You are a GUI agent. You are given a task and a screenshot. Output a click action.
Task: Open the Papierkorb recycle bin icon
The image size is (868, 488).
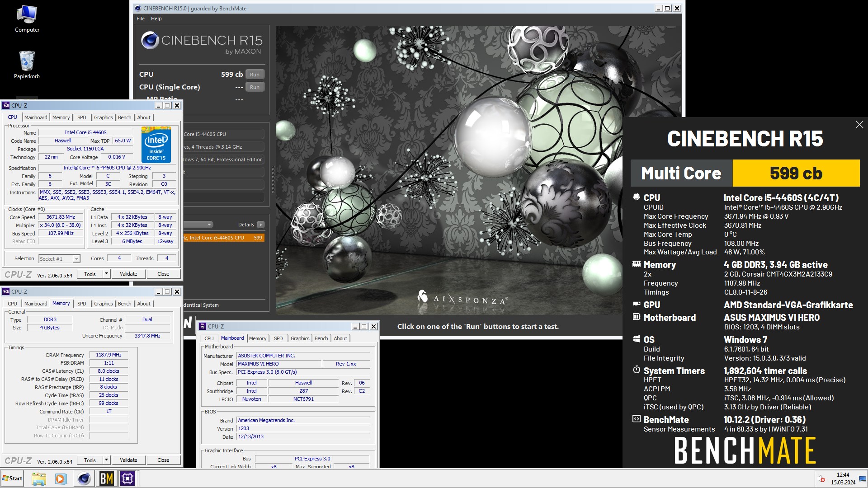(27, 64)
